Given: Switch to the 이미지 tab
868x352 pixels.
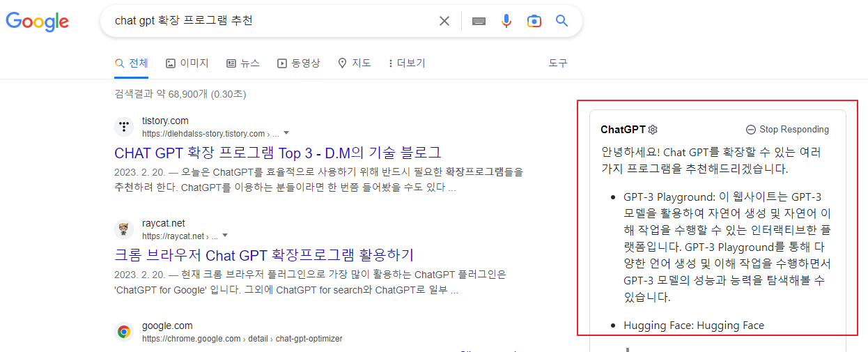Looking at the screenshot, I should coord(187,63).
